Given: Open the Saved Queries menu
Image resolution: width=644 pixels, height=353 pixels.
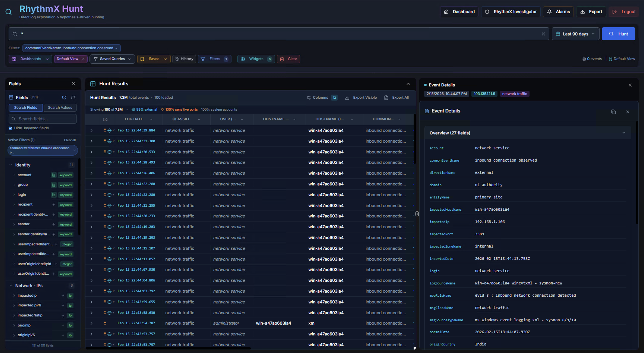Looking at the screenshot, I should 112,59.
